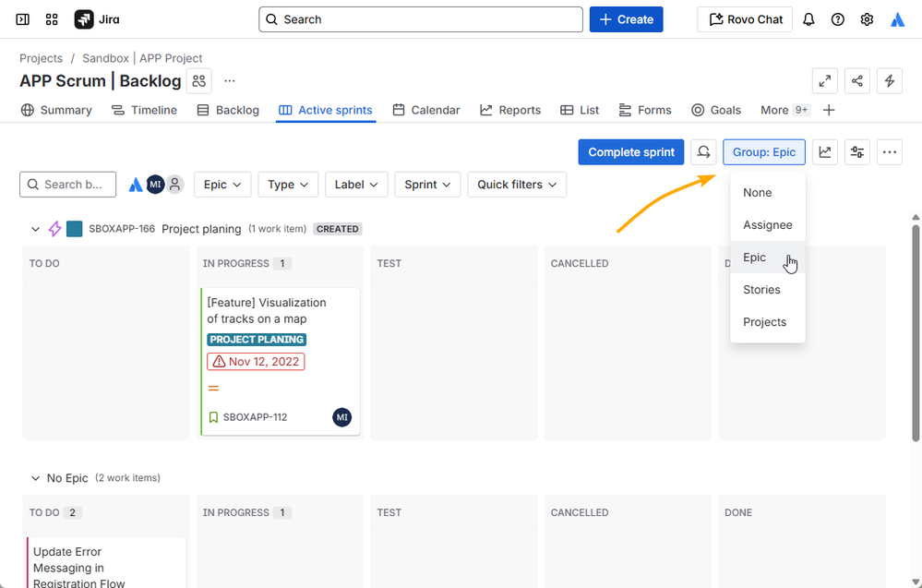
Task: Click the teal epic color square
Action: pyautogui.click(x=74, y=229)
